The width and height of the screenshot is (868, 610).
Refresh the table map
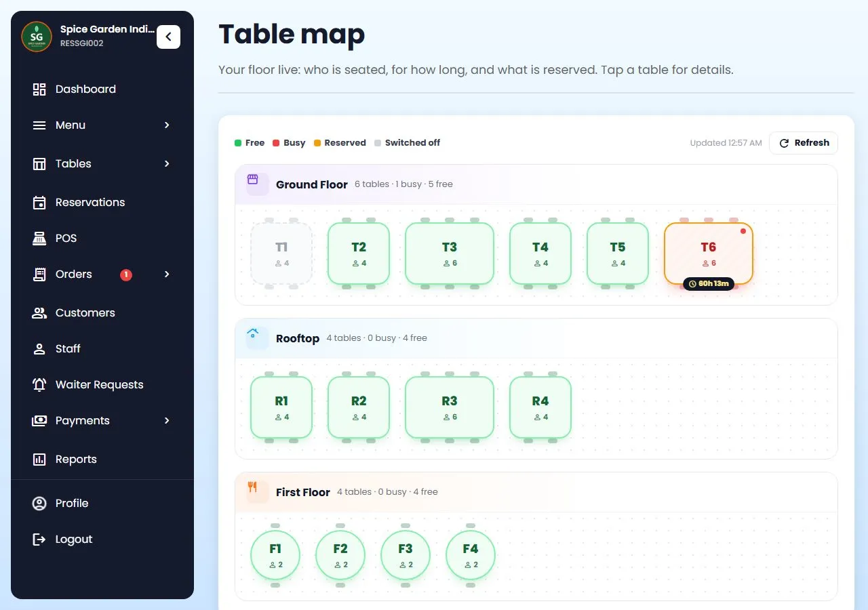pyautogui.click(x=804, y=143)
